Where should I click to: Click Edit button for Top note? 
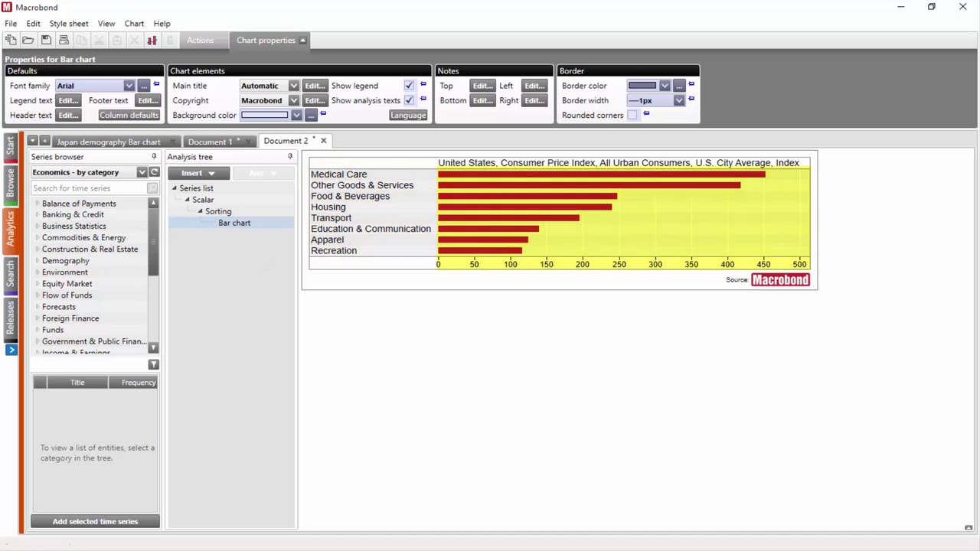tap(482, 86)
